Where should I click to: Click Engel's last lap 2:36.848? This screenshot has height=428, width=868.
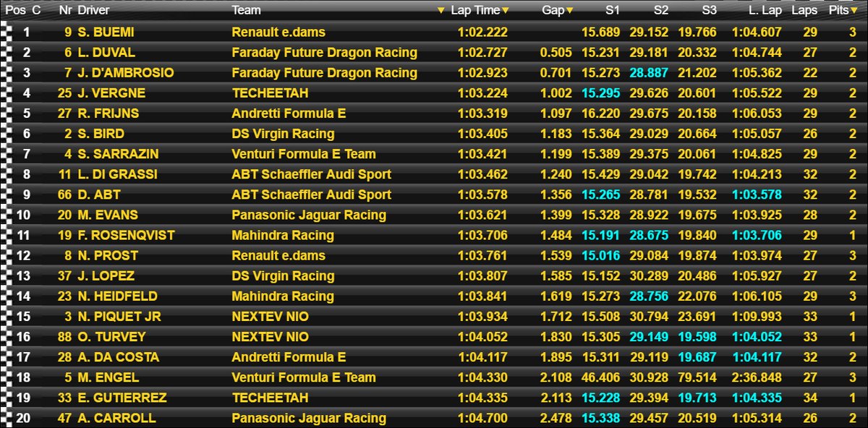pos(757,377)
